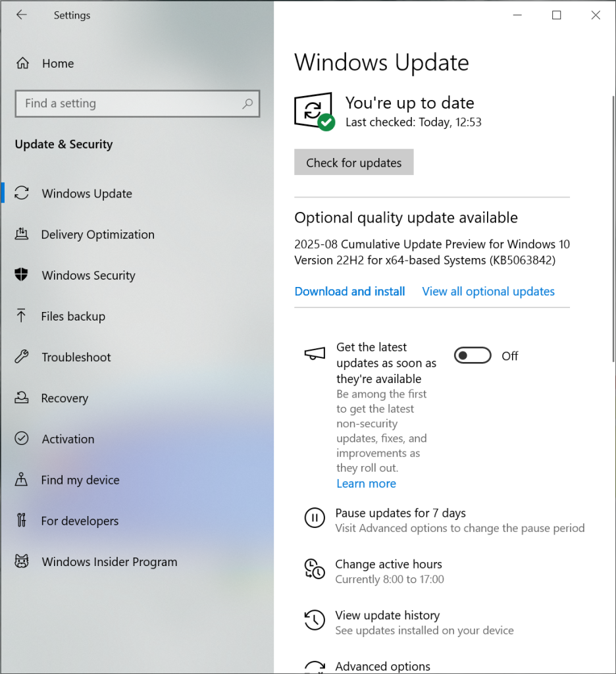Open Windows Insider Program page

(x=137, y=562)
